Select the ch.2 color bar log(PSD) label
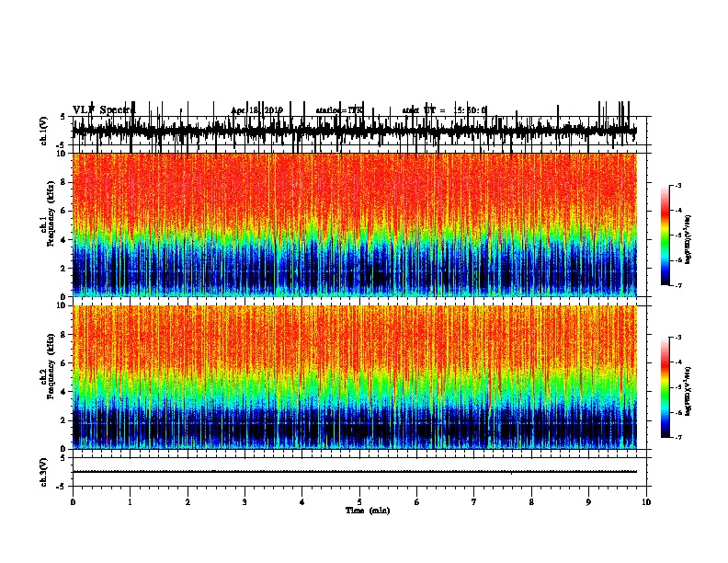The image size is (728, 563). [x=688, y=391]
